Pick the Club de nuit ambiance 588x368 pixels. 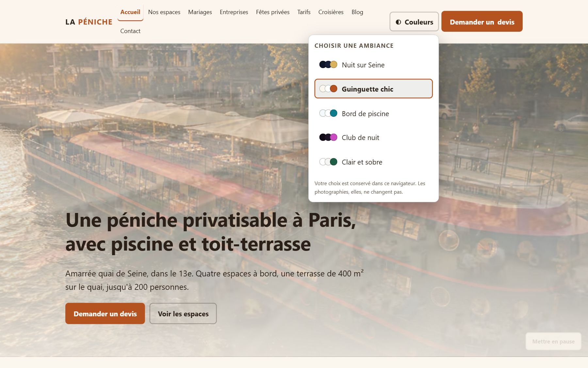[x=373, y=138]
